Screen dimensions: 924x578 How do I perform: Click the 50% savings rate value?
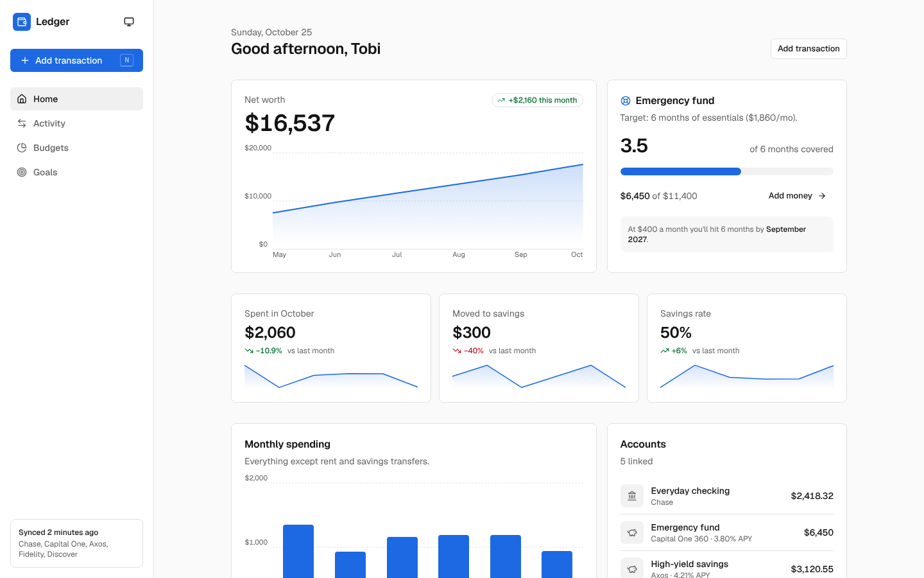[676, 333]
